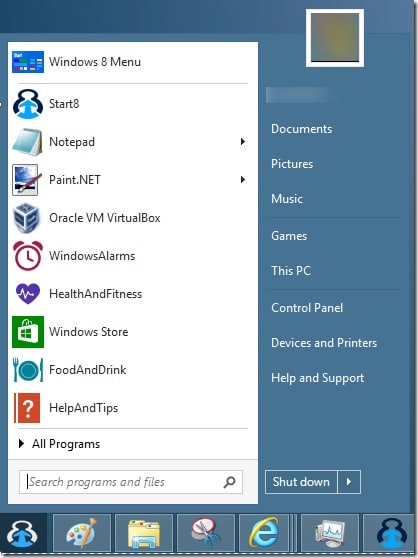Click the magnifier search icon

click(229, 482)
